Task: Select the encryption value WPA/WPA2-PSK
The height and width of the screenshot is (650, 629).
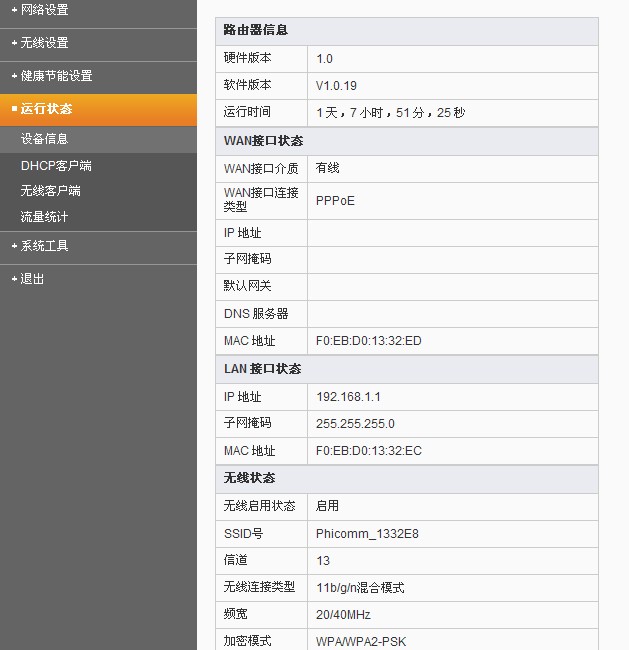Action: pyautogui.click(x=361, y=642)
